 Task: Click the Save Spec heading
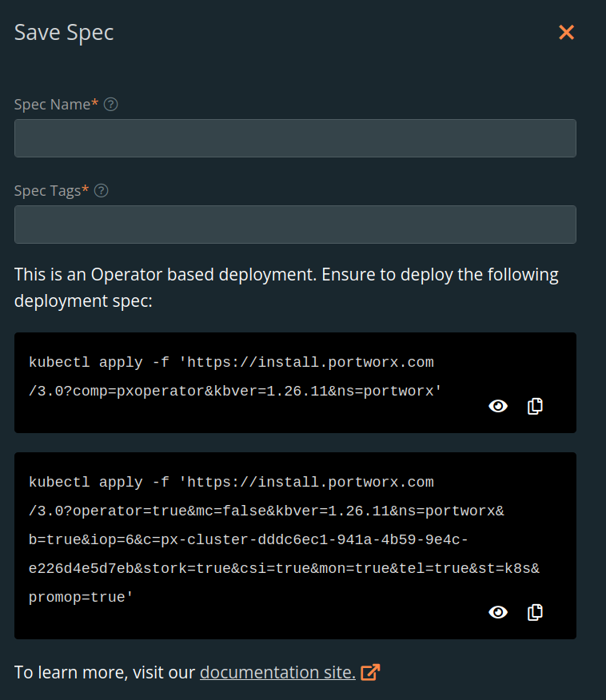point(64,33)
